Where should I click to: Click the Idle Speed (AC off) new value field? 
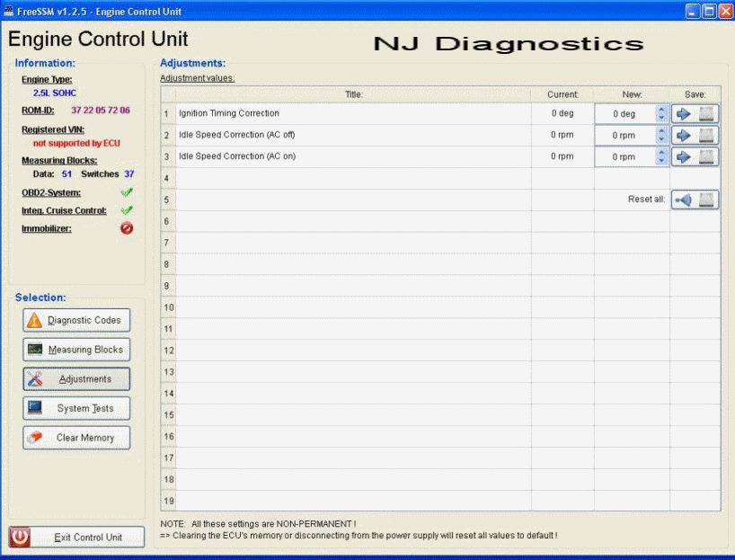[x=624, y=136]
